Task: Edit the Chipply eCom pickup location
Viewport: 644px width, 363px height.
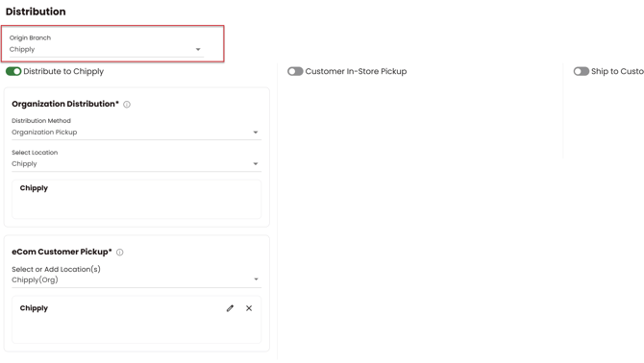Action: (230, 308)
